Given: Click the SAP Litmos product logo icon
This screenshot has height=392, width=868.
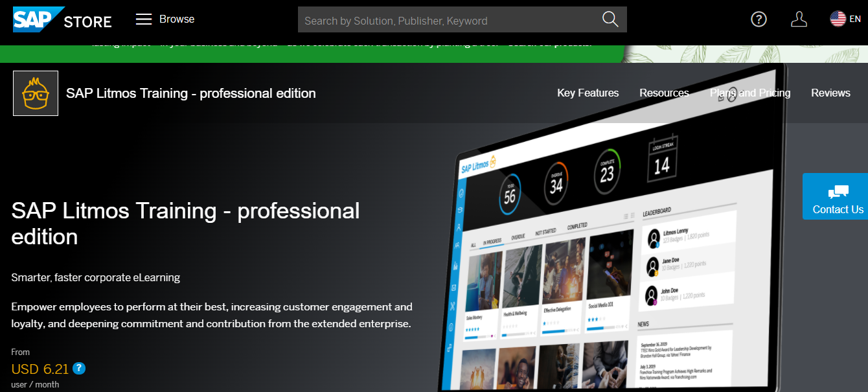Looking at the screenshot, I should coord(36,93).
